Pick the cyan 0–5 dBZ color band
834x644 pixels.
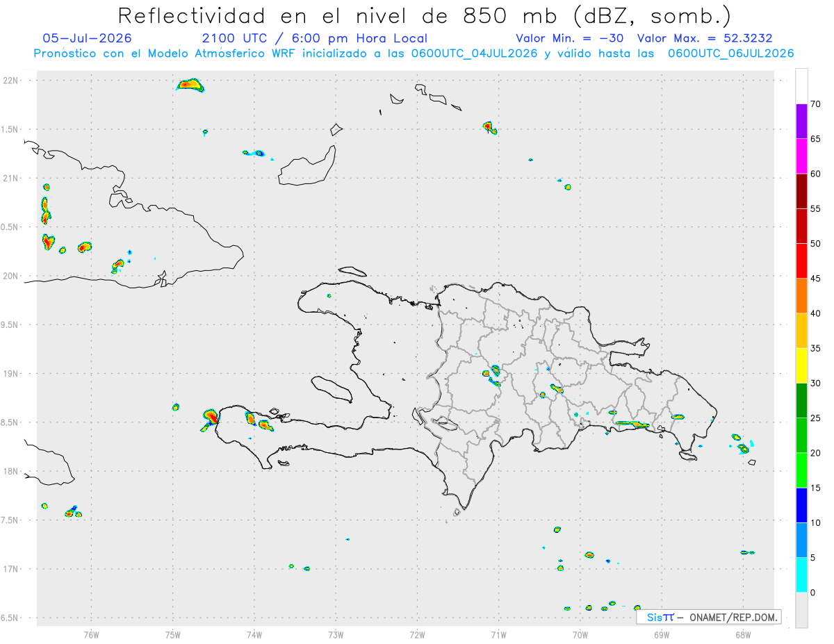(x=801, y=575)
